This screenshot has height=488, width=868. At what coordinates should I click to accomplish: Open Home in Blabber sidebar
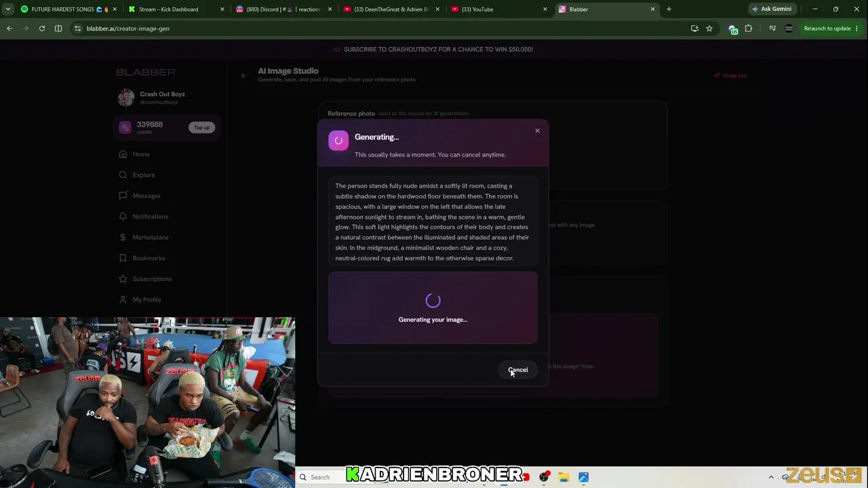coord(141,154)
